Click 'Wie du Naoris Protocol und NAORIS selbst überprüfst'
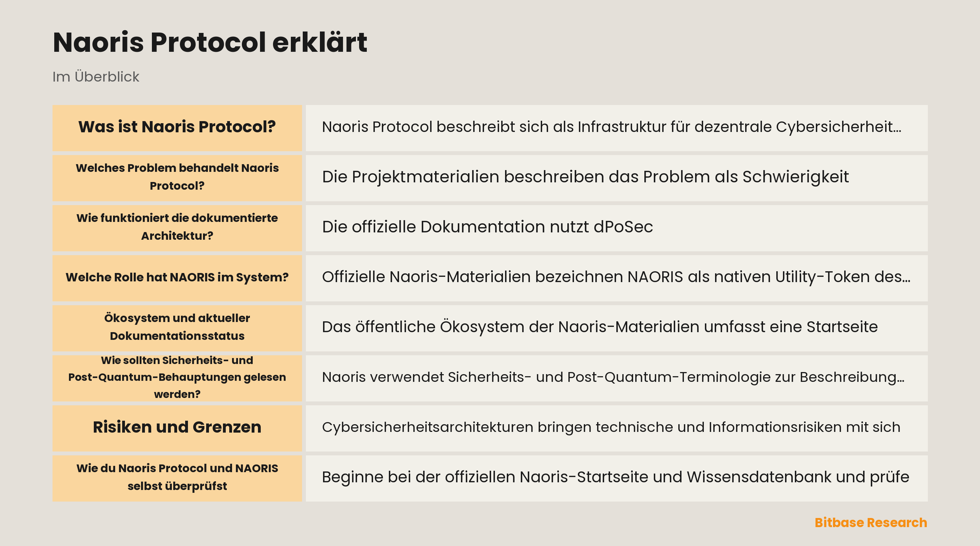Image resolution: width=980 pixels, height=546 pixels. click(177, 478)
